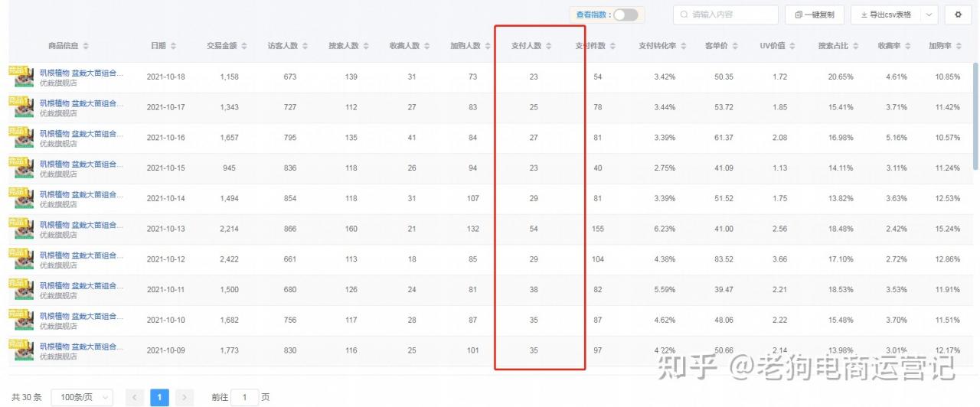The image size is (980, 407).
Task: Click 交易金额 value 1,158
Action: click(229, 77)
